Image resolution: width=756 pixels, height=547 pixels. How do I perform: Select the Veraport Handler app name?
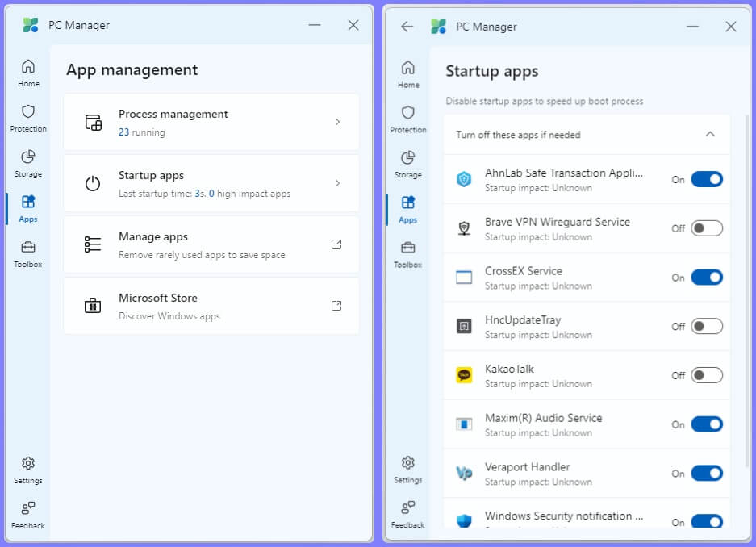tap(528, 467)
